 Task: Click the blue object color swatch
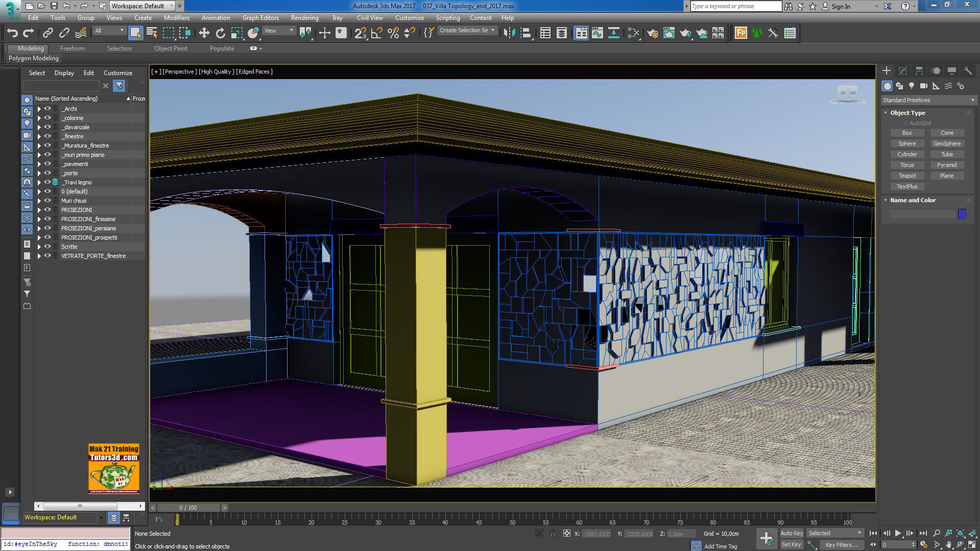coord(962,214)
